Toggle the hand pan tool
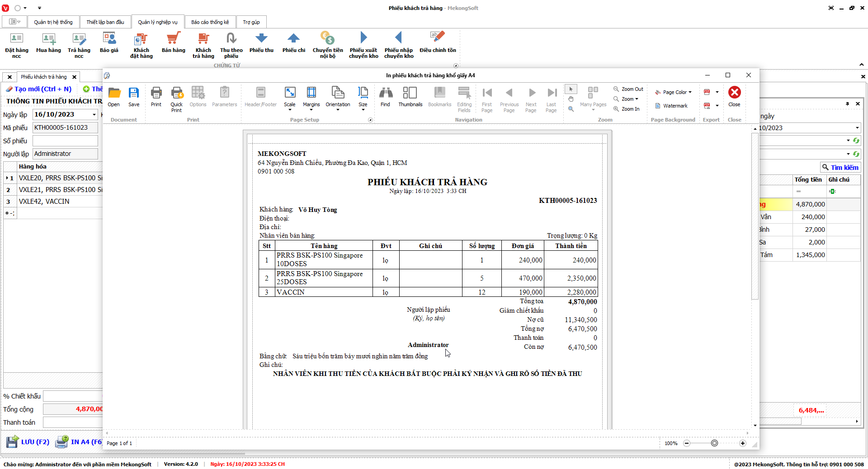The image size is (868, 469). click(571, 99)
